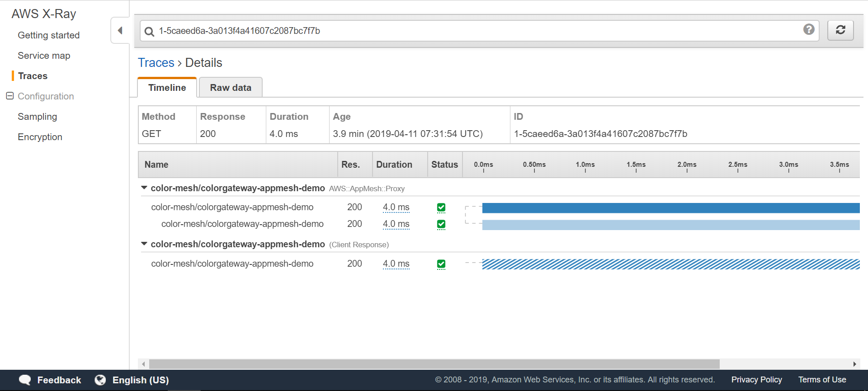
Task: Open Service map in the sidebar
Action: click(x=44, y=56)
